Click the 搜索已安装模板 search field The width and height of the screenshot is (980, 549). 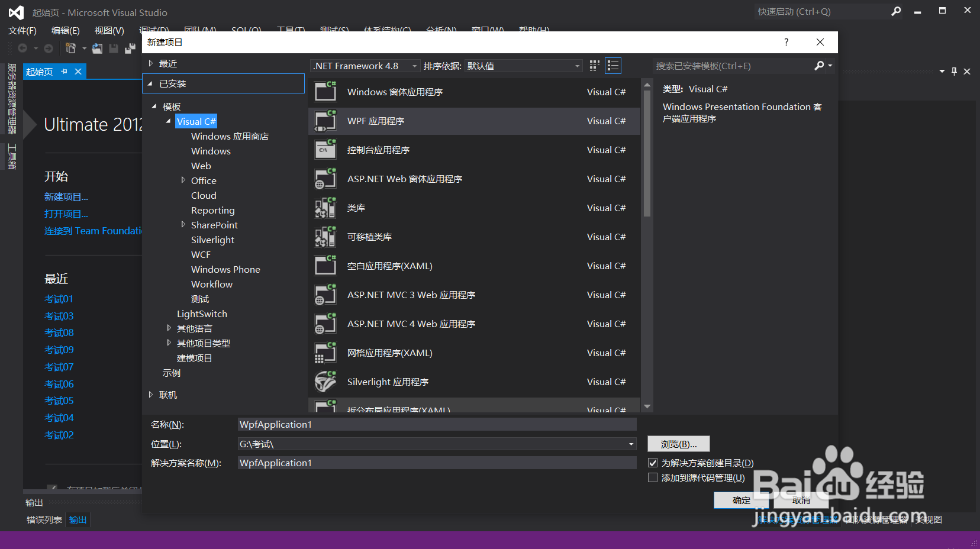click(733, 66)
